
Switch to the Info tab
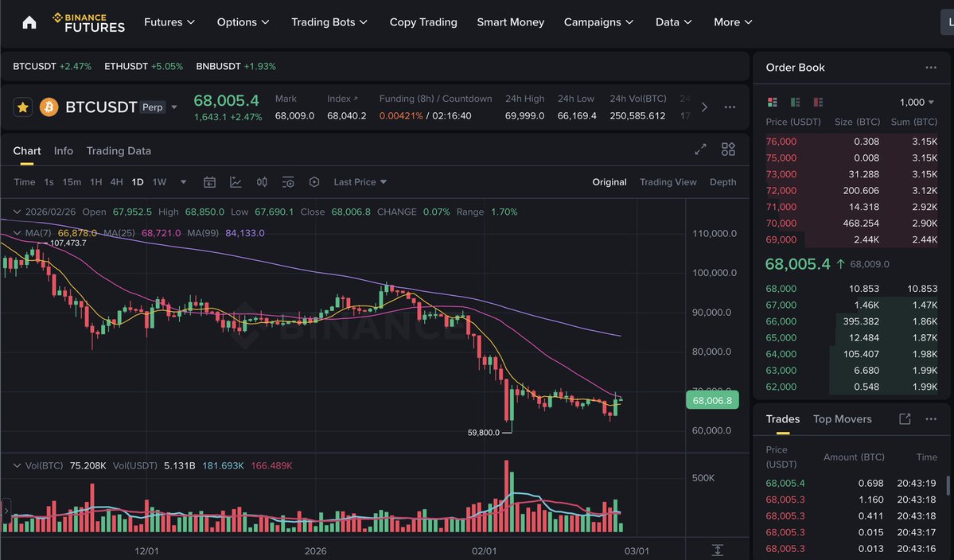point(64,151)
